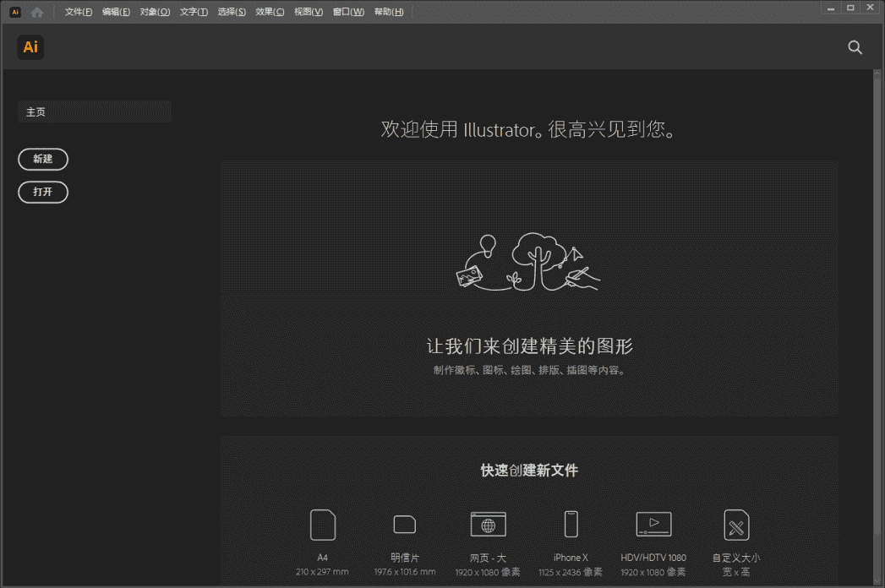Click the illustration in the welcome banner
Screen dimensions: 885x588
527,264
